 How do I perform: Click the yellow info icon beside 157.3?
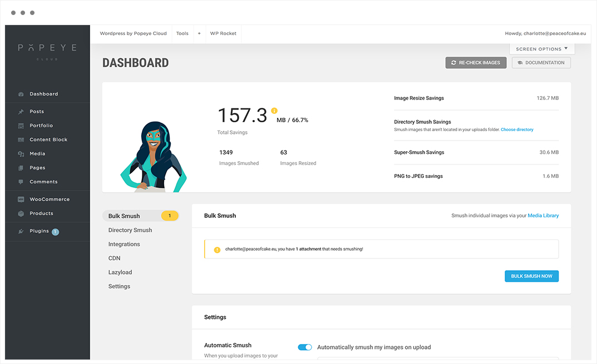click(274, 111)
